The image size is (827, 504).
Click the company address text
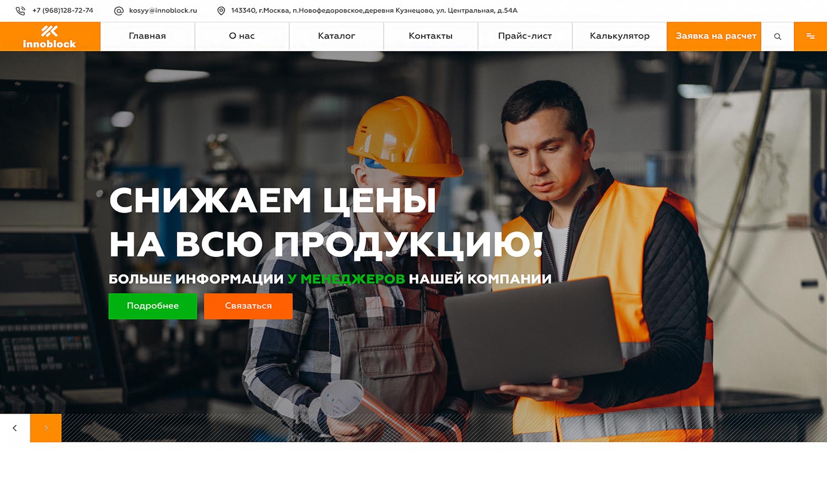point(374,10)
